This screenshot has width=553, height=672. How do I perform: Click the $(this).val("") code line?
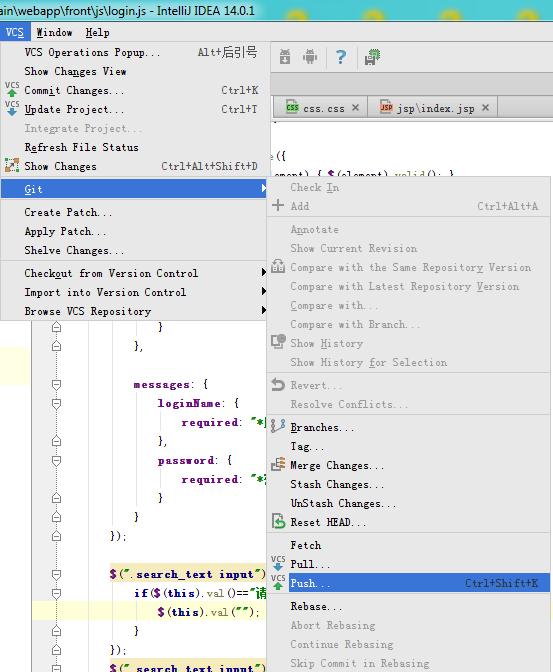(x=208, y=612)
